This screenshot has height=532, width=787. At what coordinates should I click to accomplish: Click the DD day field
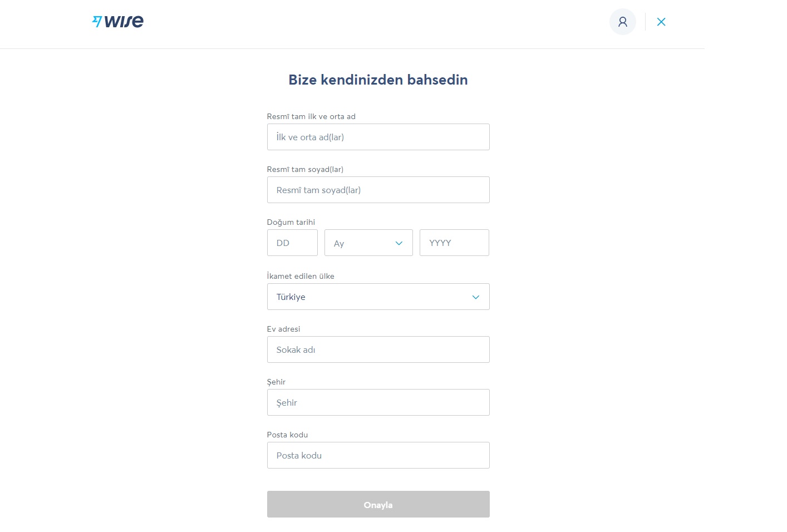coord(292,243)
